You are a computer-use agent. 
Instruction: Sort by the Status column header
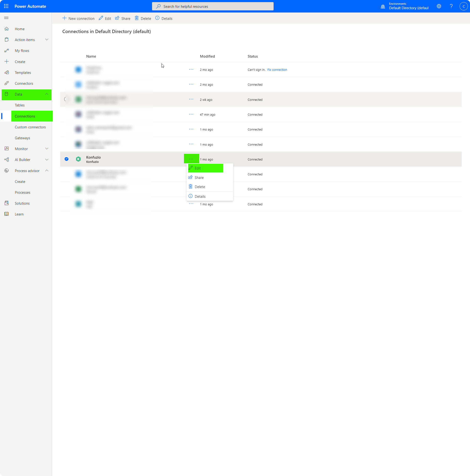point(253,56)
